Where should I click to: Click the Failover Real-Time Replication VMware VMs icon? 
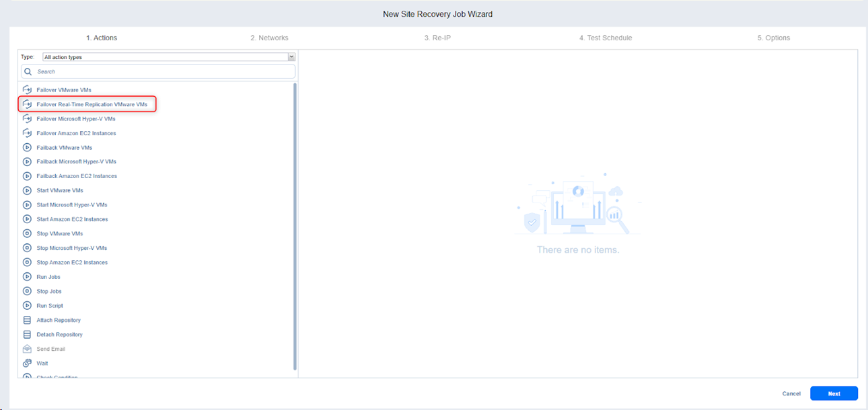click(28, 104)
